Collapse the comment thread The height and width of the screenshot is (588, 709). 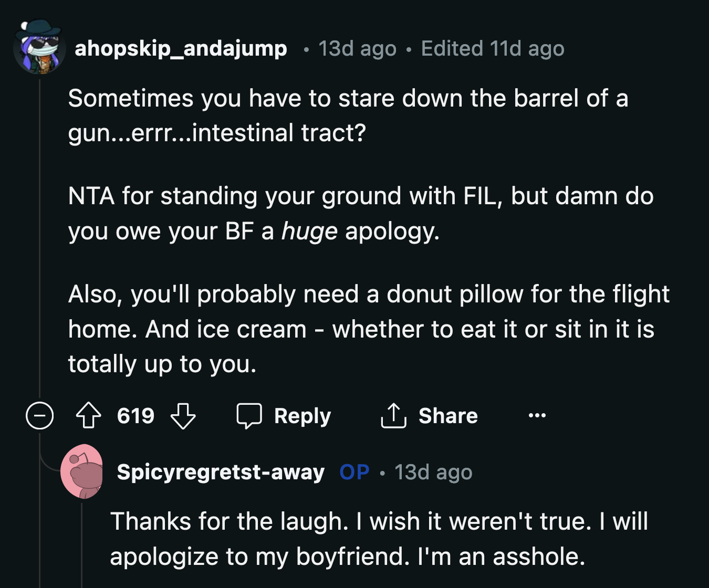click(39, 416)
